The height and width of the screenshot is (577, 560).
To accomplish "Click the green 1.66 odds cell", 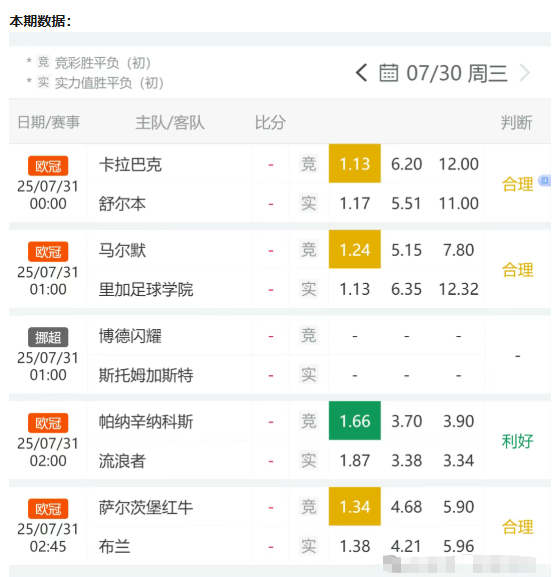I will point(355,421).
